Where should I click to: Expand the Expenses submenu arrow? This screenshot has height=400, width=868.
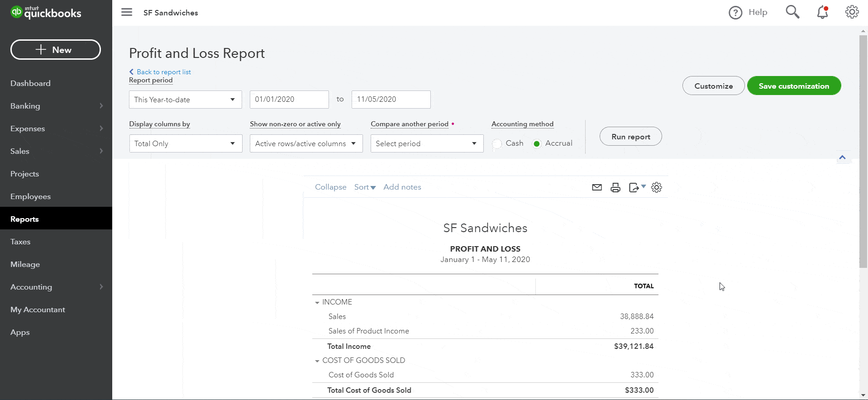click(x=101, y=129)
